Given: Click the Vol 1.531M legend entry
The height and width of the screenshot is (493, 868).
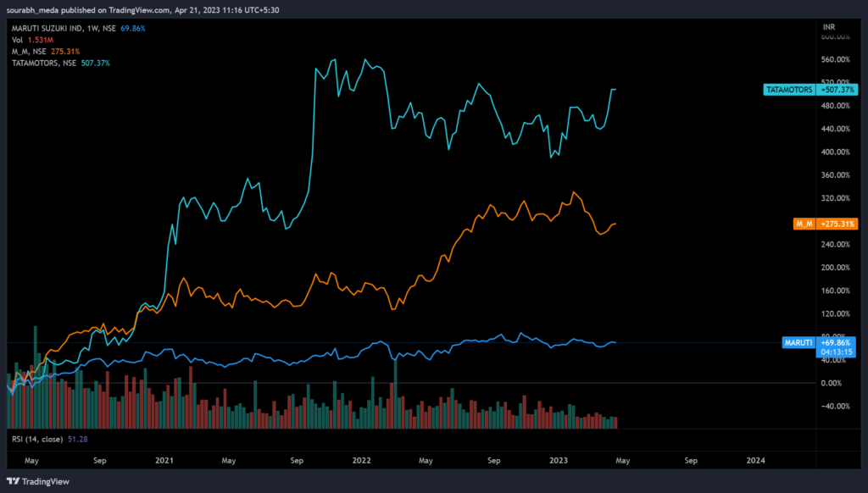Looking at the screenshot, I should pos(33,40).
